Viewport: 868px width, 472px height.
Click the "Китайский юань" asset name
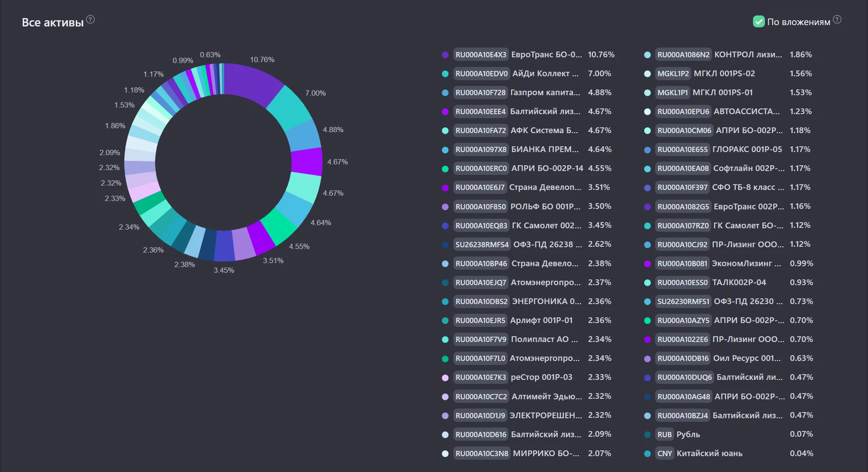click(x=709, y=453)
